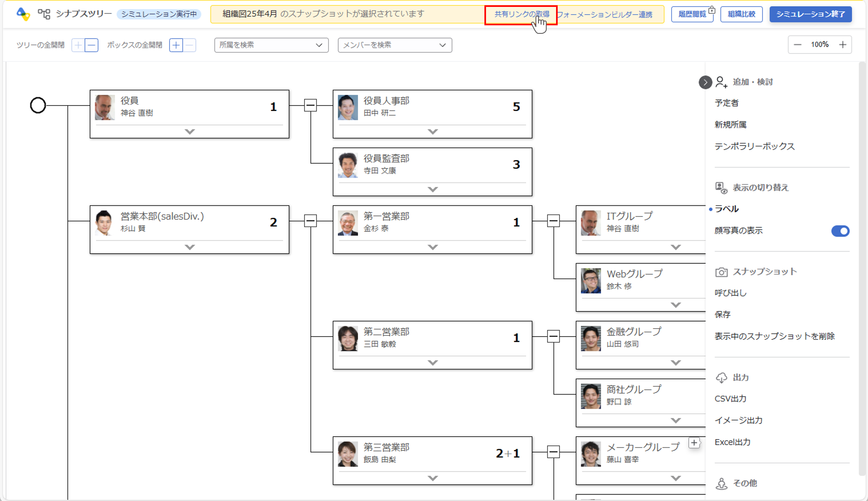Viewport: 868px width, 501px height.
Task: Select CSV出力 in the output menu
Action: pyautogui.click(x=730, y=399)
